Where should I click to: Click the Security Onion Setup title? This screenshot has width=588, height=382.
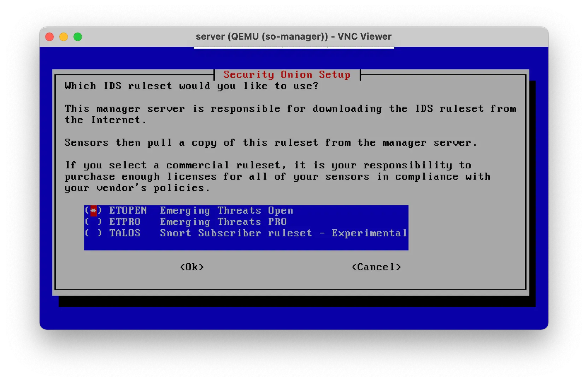click(x=287, y=75)
